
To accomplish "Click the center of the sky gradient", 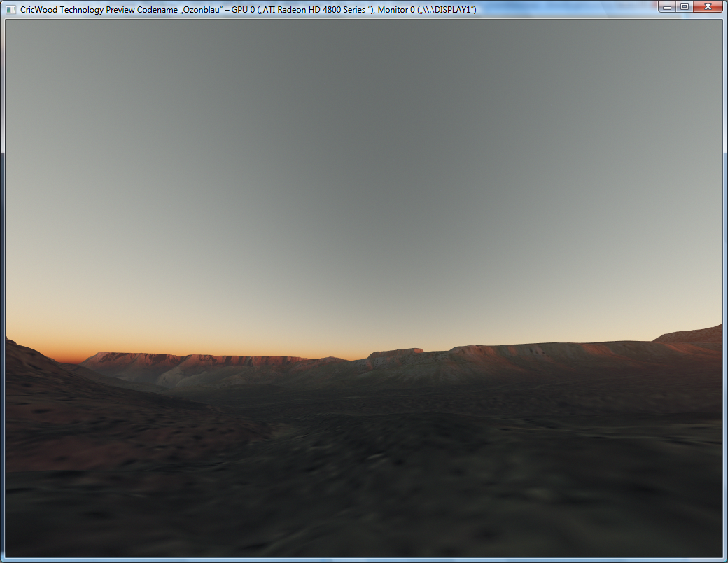I will [364, 175].
